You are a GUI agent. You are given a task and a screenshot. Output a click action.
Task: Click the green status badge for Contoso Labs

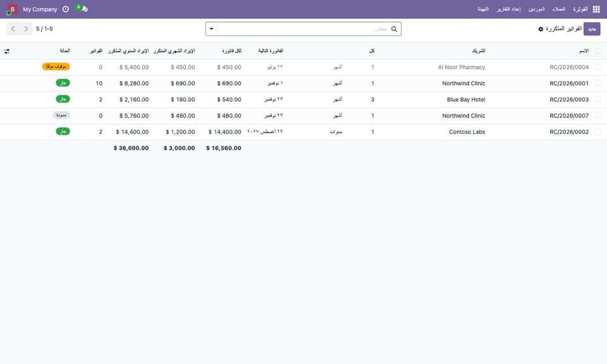pos(63,131)
